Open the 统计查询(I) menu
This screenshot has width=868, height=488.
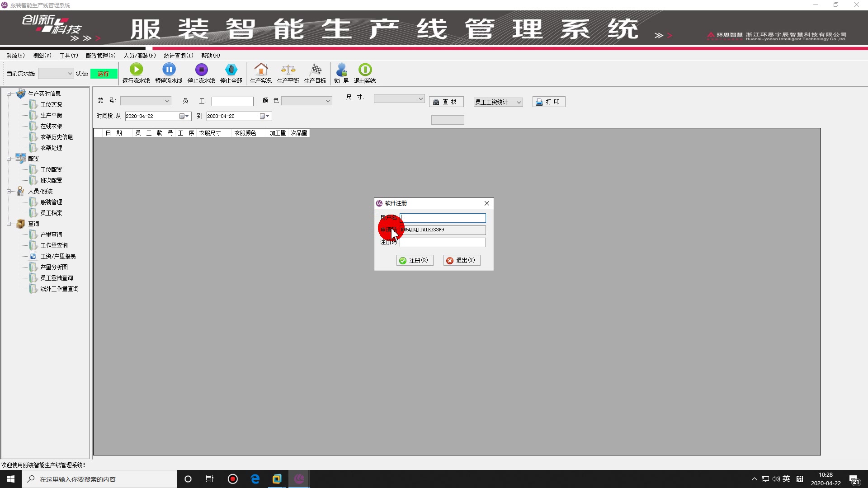[179, 56]
